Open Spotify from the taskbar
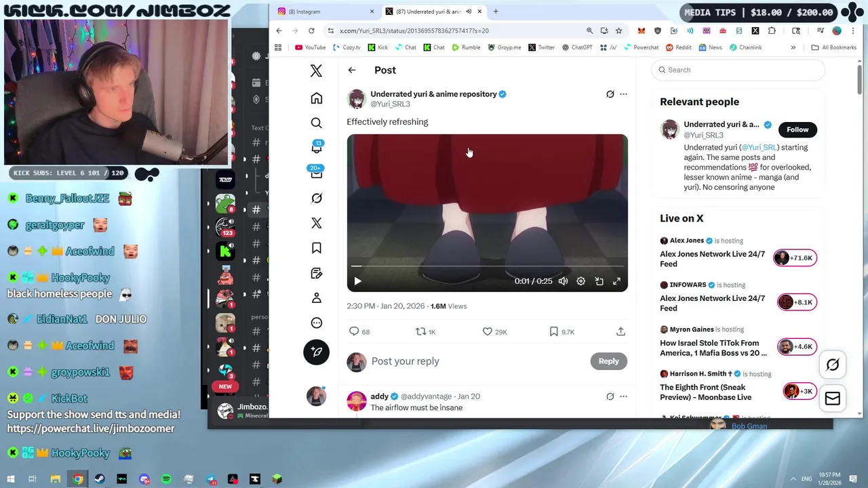This screenshot has width=868, height=488. point(166,479)
